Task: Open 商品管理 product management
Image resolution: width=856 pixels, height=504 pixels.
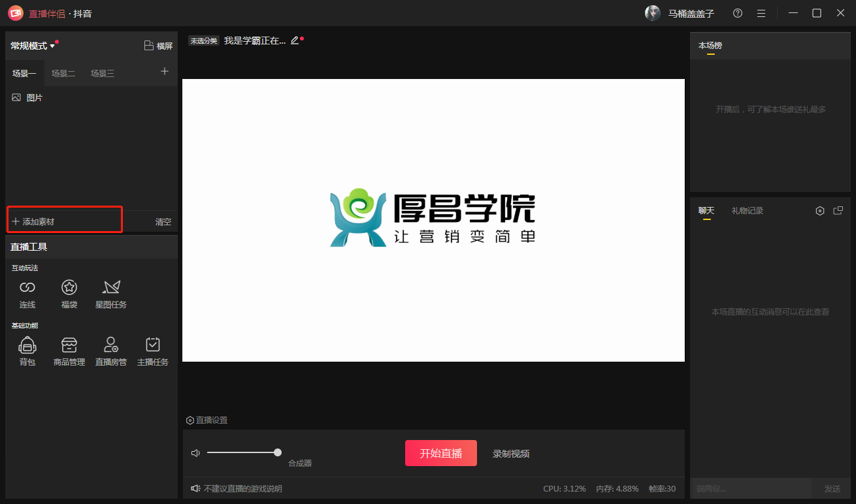Action: [x=69, y=352]
